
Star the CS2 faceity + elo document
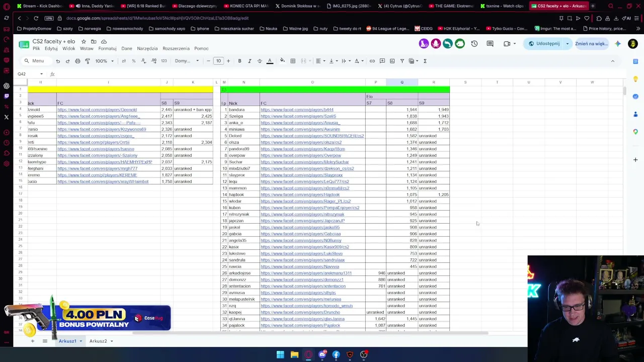tap(84, 41)
